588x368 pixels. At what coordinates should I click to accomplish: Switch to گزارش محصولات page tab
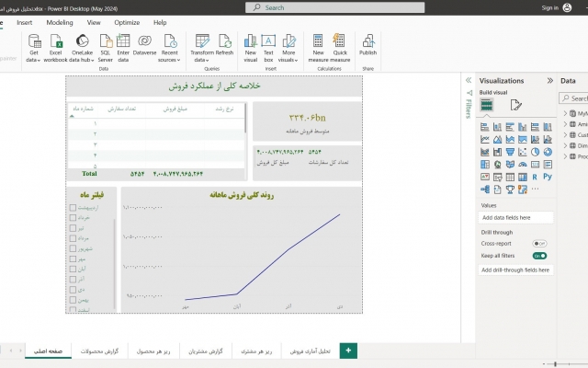point(100,351)
